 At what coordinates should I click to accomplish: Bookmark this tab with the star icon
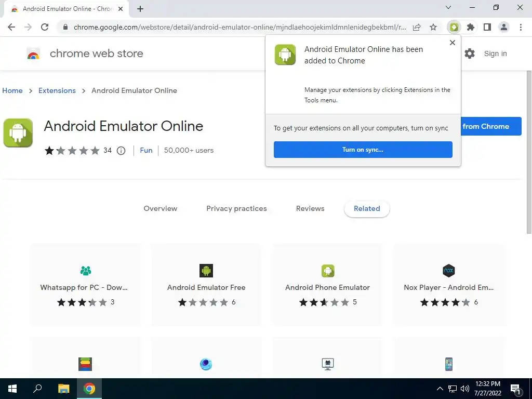coord(433,27)
